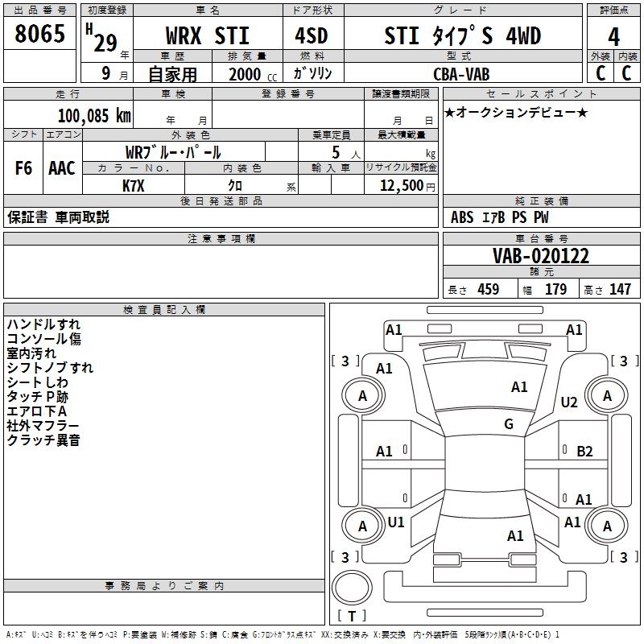
Task: Click the 100,085 km mileage value
Action: pyautogui.click(x=94, y=116)
